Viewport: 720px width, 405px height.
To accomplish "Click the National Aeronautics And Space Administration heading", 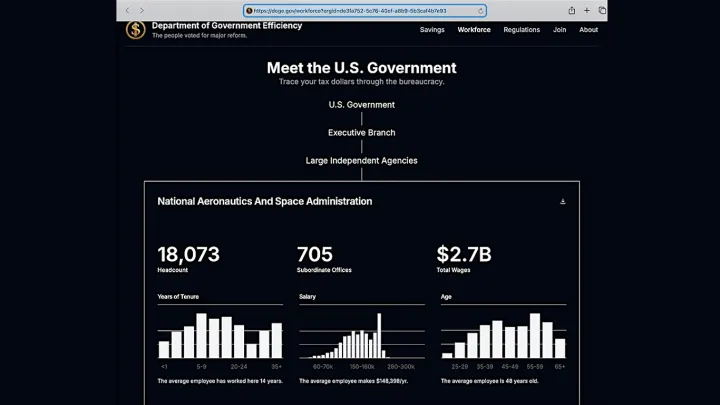I will pyautogui.click(x=265, y=201).
